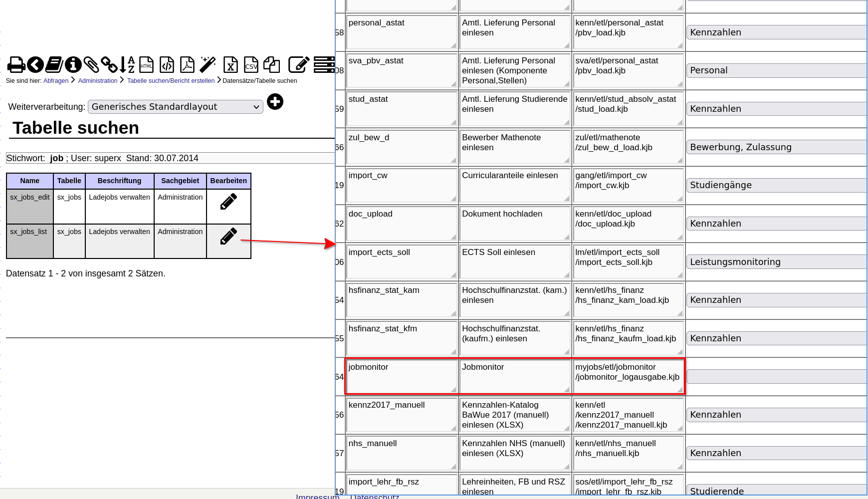The image size is (868, 499).
Task: Click the chain link icon
Action: (109, 65)
